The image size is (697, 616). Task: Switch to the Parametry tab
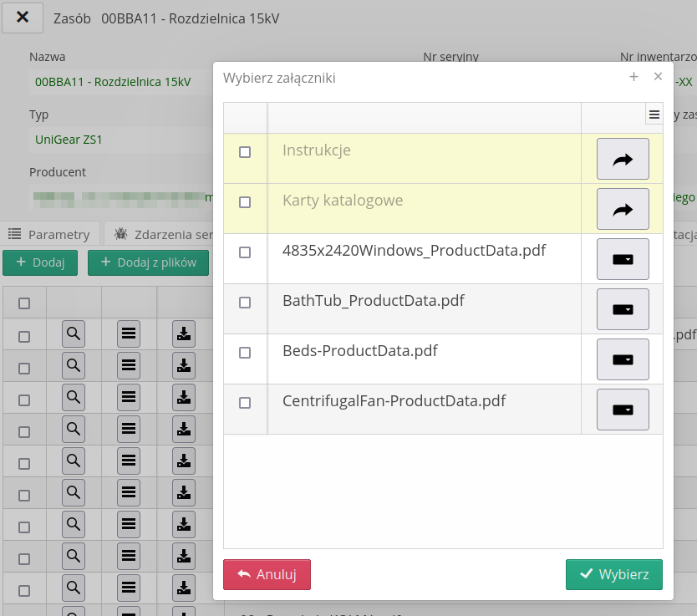point(50,234)
